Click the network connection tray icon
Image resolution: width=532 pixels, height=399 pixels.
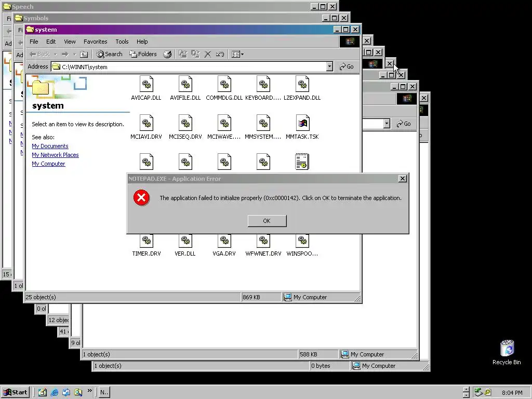point(478,392)
